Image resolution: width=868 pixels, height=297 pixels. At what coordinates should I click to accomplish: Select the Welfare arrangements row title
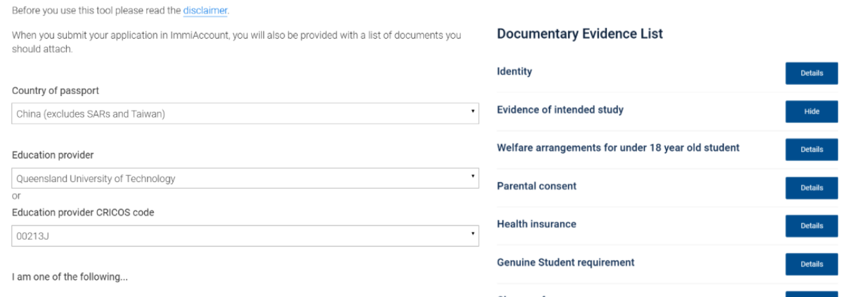[618, 147]
